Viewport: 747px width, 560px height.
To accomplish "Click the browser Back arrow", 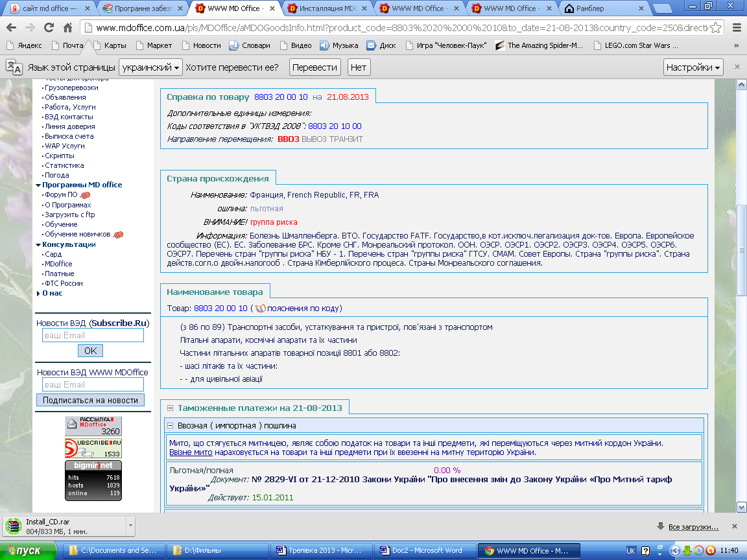I will pos(12,28).
